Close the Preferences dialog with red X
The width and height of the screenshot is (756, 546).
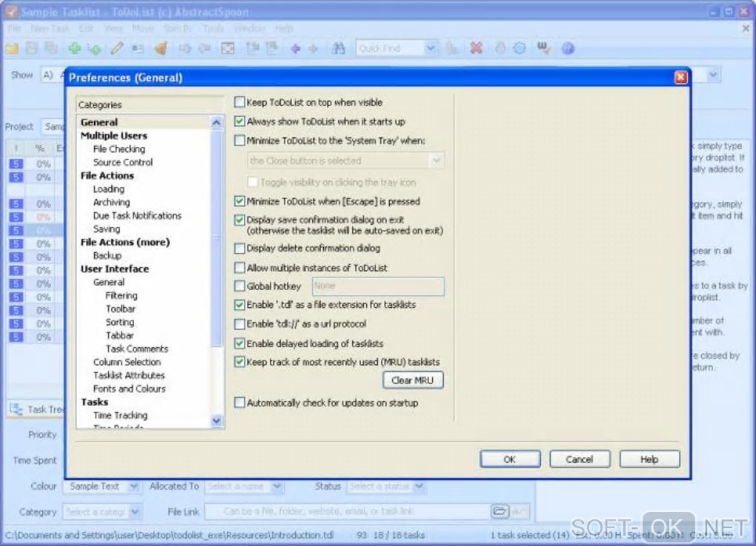pyautogui.click(x=680, y=78)
